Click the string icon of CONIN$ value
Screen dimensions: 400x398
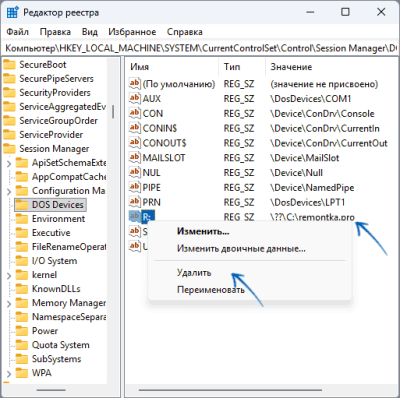click(x=135, y=128)
